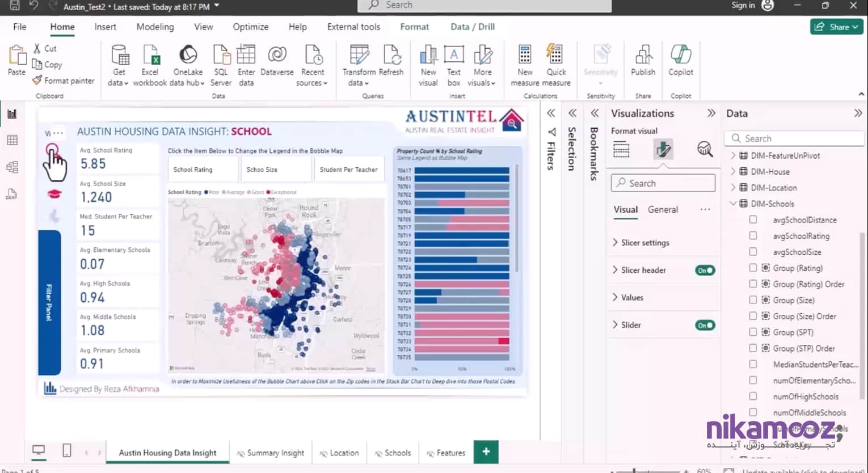Open OneLake data hub
This screenshot has height=473, width=868.
[188, 56]
